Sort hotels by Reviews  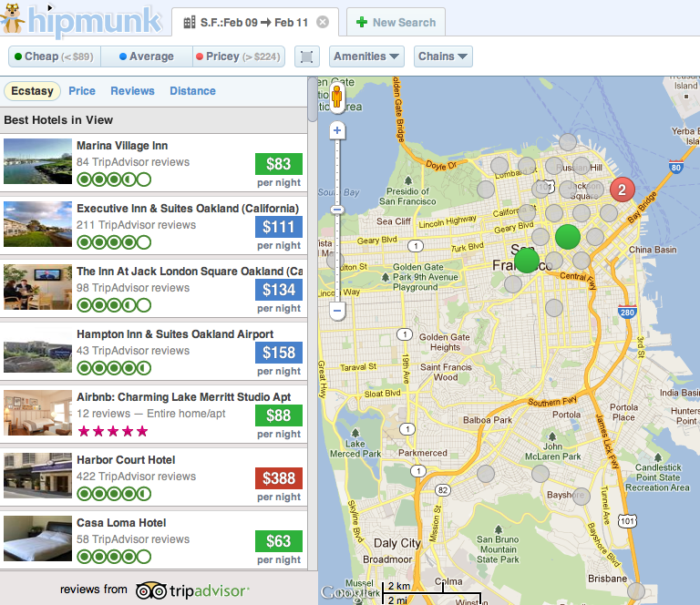[132, 91]
